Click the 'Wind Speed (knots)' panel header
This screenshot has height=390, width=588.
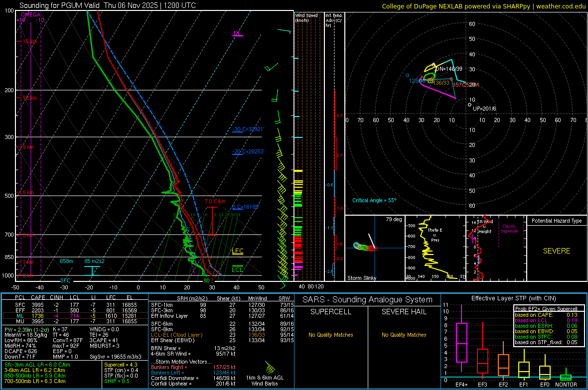click(x=306, y=17)
